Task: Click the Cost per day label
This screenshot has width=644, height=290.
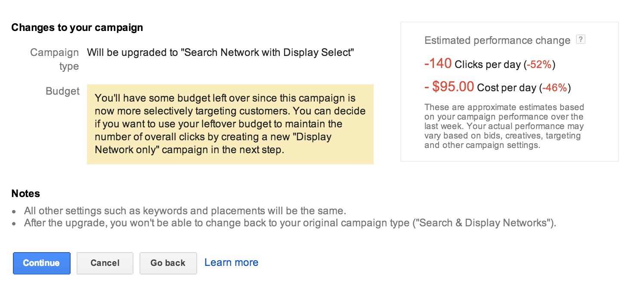Action: pyautogui.click(x=507, y=88)
